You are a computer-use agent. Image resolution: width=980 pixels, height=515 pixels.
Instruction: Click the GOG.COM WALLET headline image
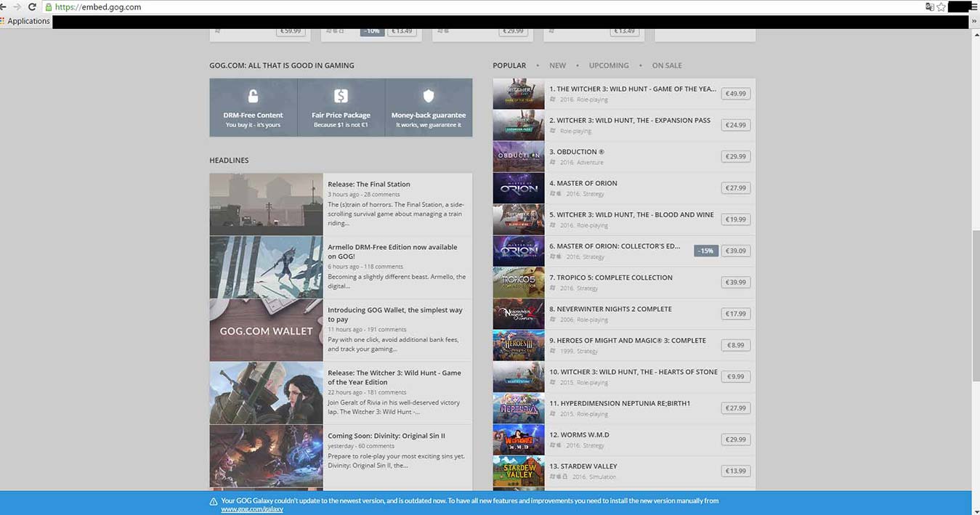pyautogui.click(x=266, y=331)
